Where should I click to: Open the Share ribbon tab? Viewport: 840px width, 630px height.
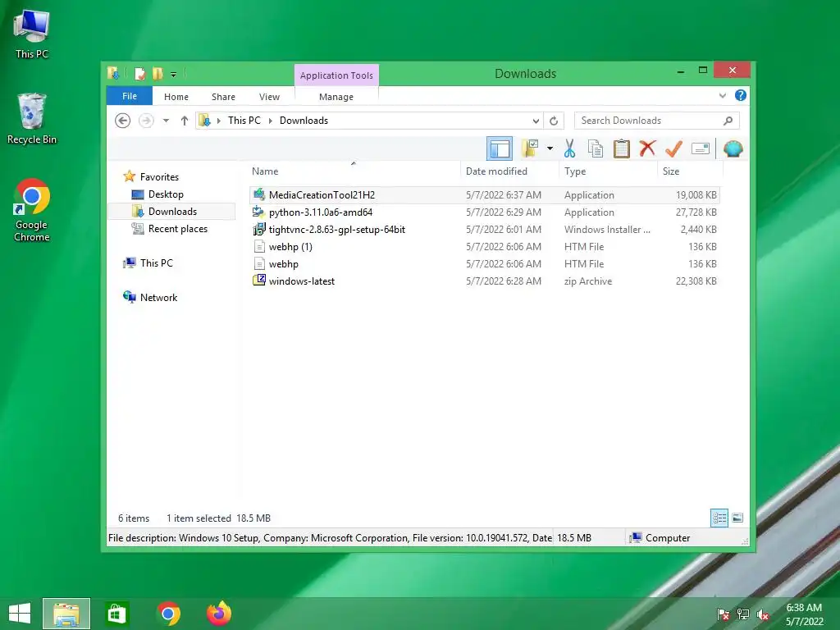tap(223, 97)
